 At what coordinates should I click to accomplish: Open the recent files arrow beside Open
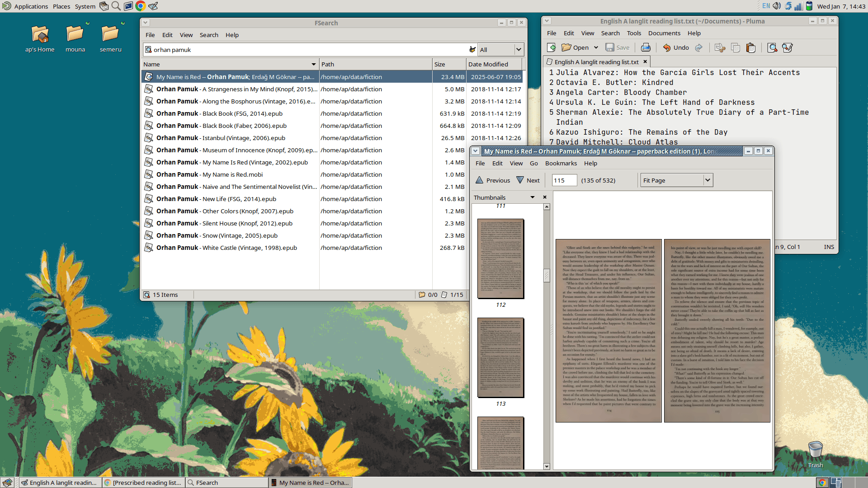[x=596, y=47]
